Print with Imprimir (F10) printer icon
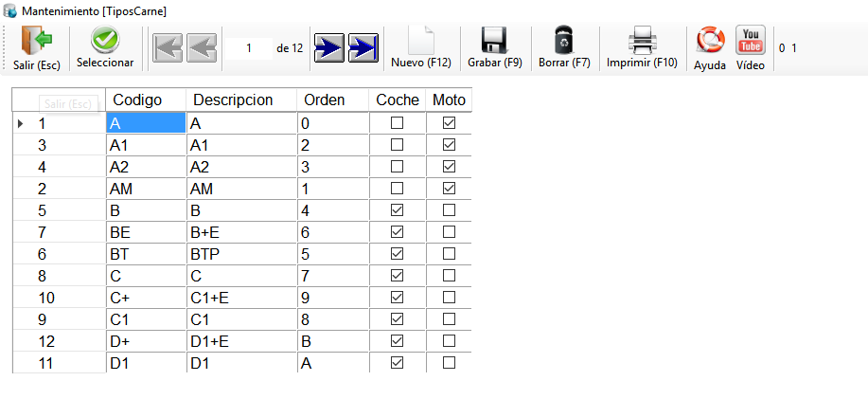Image resolution: width=868 pixels, height=399 pixels. [x=642, y=41]
